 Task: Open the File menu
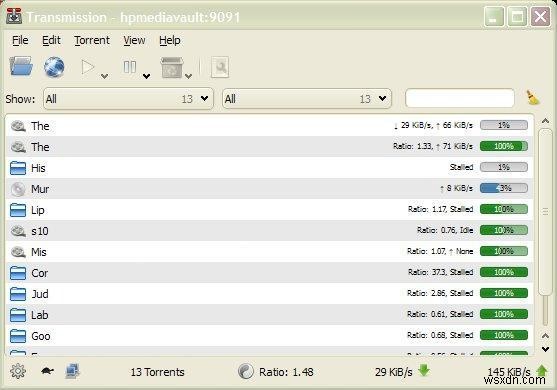pos(20,40)
